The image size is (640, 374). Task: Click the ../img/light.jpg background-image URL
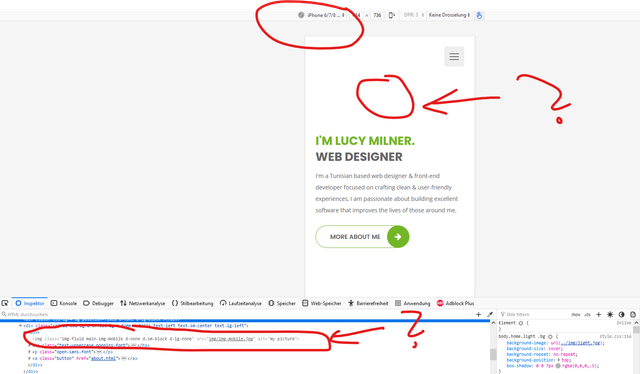point(581,343)
